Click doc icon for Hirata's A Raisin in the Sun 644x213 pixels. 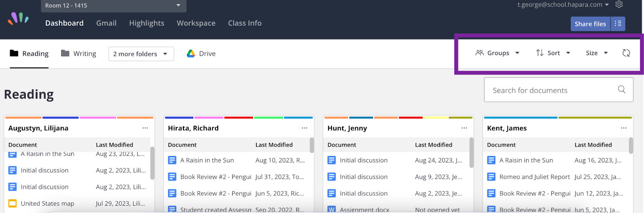pyautogui.click(x=172, y=160)
